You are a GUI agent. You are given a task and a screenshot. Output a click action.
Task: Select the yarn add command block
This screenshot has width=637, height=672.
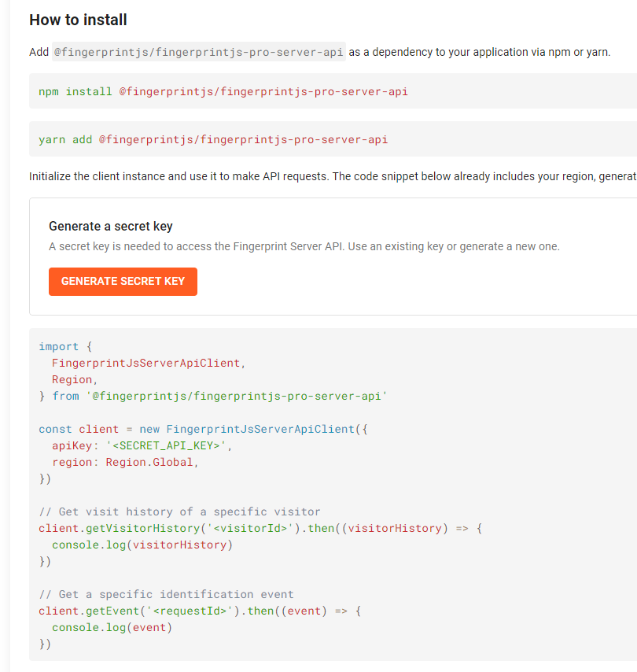point(213,140)
